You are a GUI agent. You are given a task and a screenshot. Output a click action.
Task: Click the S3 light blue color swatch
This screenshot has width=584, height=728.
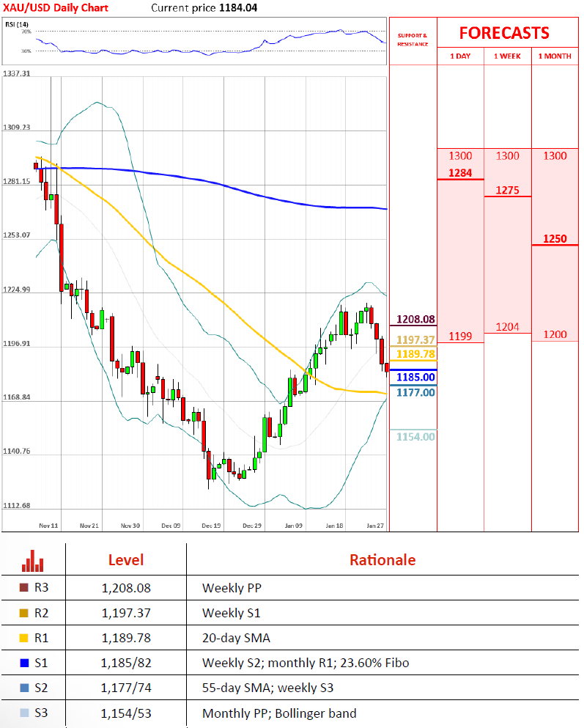25,713
